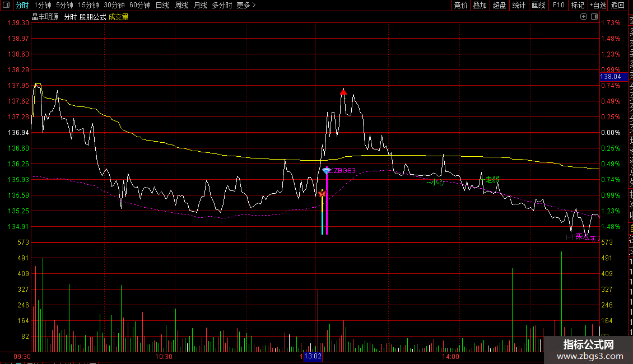
Task: Expand the 更多 period options
Action: 246,5
